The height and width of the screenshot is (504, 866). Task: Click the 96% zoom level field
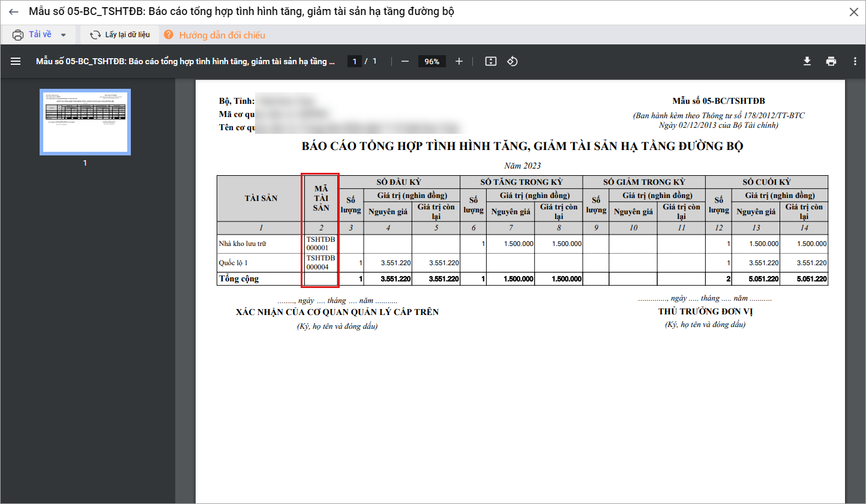point(432,61)
